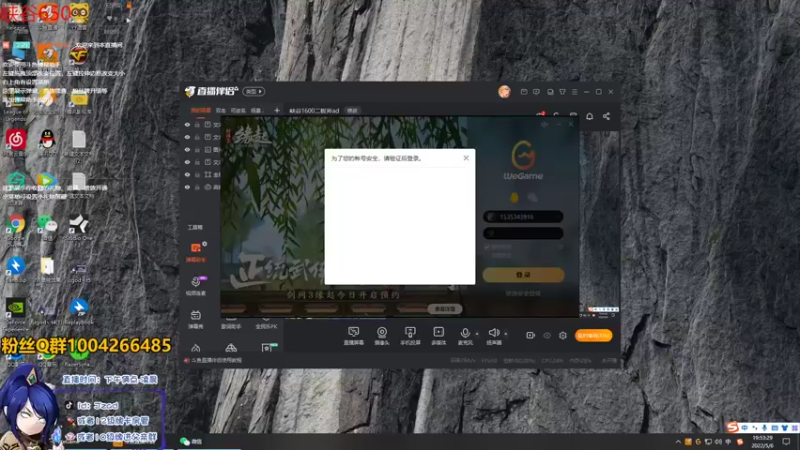Screen dimensions: 800x450
Task: Toggle visibility of the fifth source layer
Action: (187, 174)
